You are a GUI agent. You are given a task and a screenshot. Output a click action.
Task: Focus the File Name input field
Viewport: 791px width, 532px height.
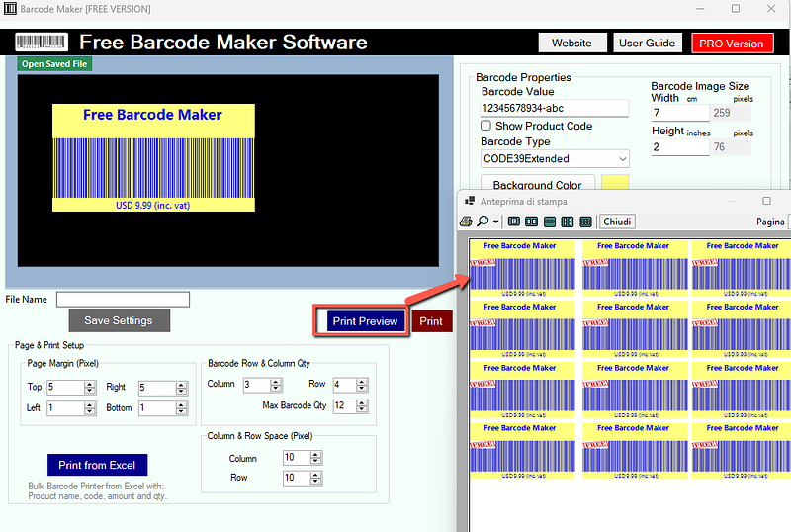[123, 300]
